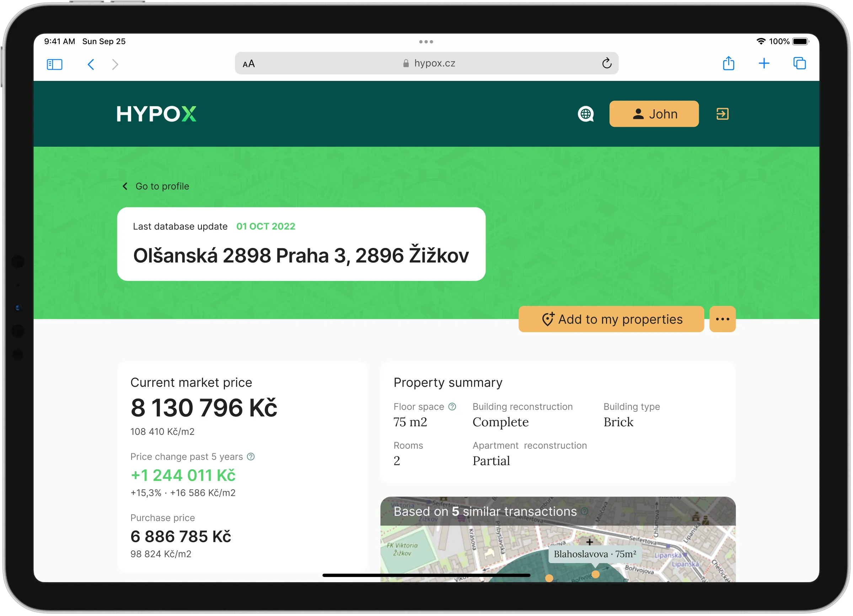Viewport: 853px width, 616px height.
Task: Click the '8 130 796 Kč' market price
Action: [x=204, y=408]
